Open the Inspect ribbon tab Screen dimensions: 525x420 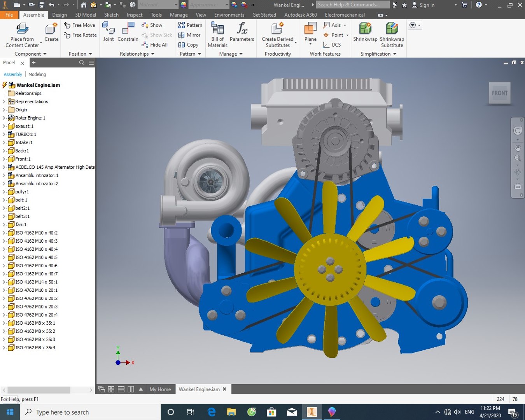[x=135, y=15]
